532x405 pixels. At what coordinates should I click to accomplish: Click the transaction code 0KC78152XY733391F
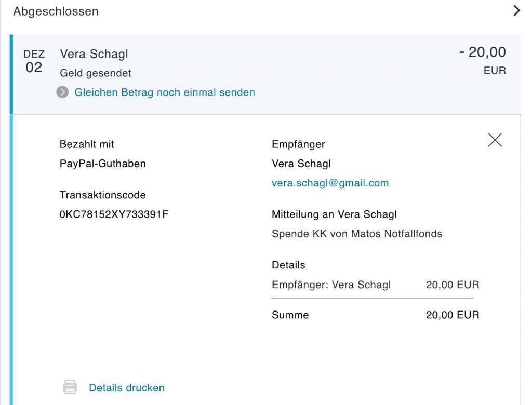point(114,214)
